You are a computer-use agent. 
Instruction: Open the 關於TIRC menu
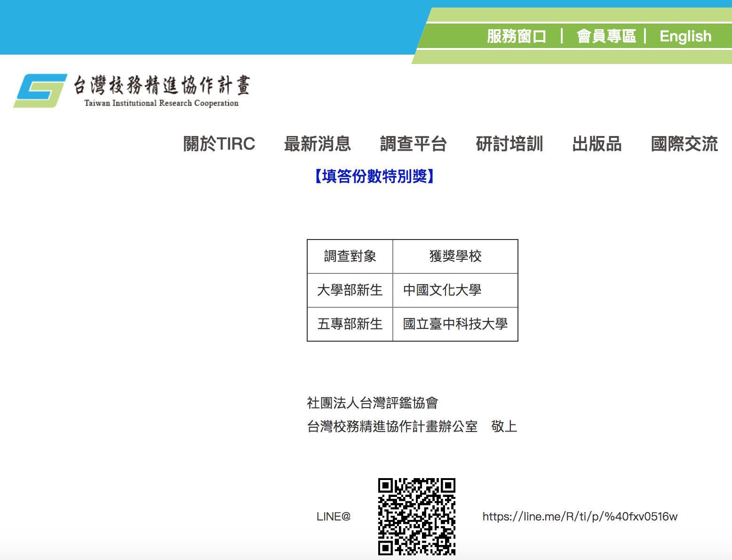(219, 144)
